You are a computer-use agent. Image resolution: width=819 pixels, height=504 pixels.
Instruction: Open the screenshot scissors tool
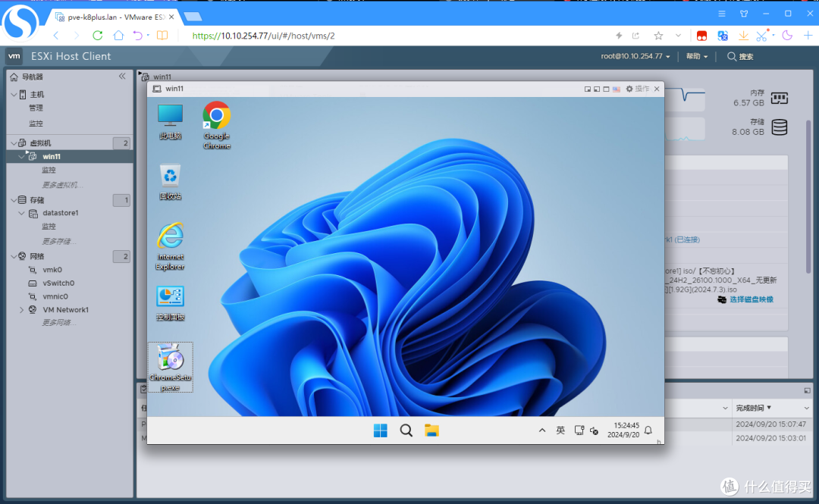click(761, 36)
